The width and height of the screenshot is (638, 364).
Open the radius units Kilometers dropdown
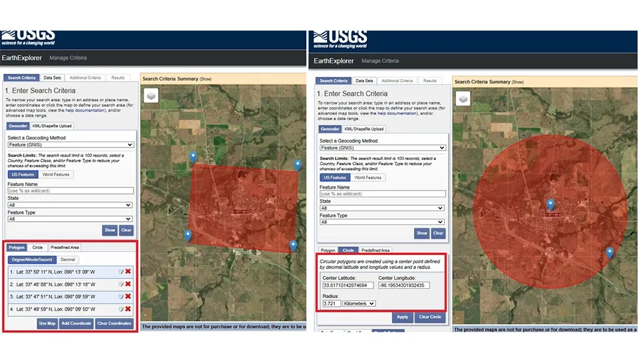pos(359,304)
